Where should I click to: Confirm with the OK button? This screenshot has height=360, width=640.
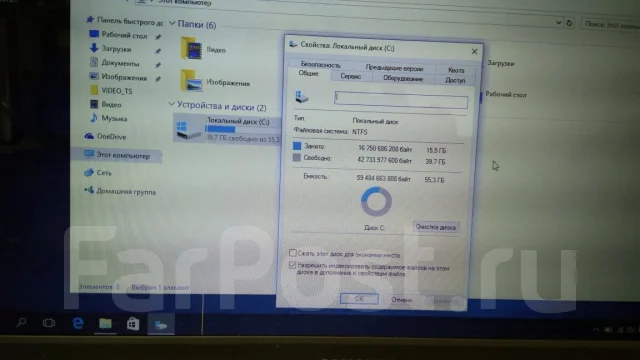(359, 298)
